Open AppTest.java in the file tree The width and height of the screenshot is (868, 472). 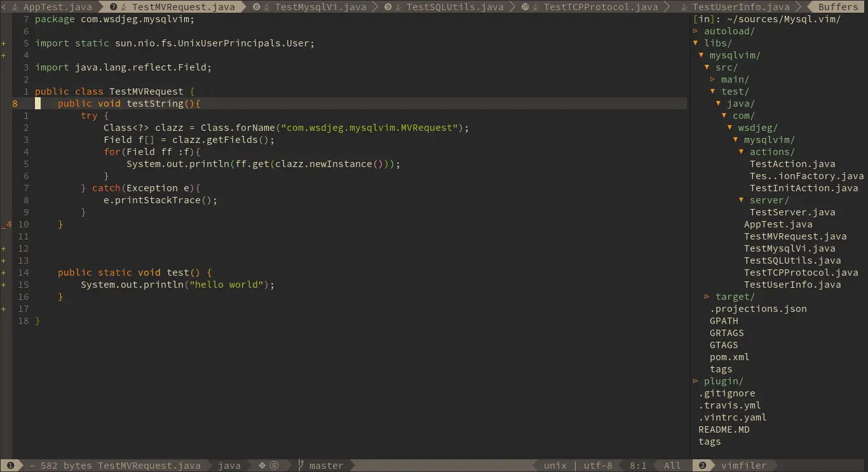pos(778,224)
